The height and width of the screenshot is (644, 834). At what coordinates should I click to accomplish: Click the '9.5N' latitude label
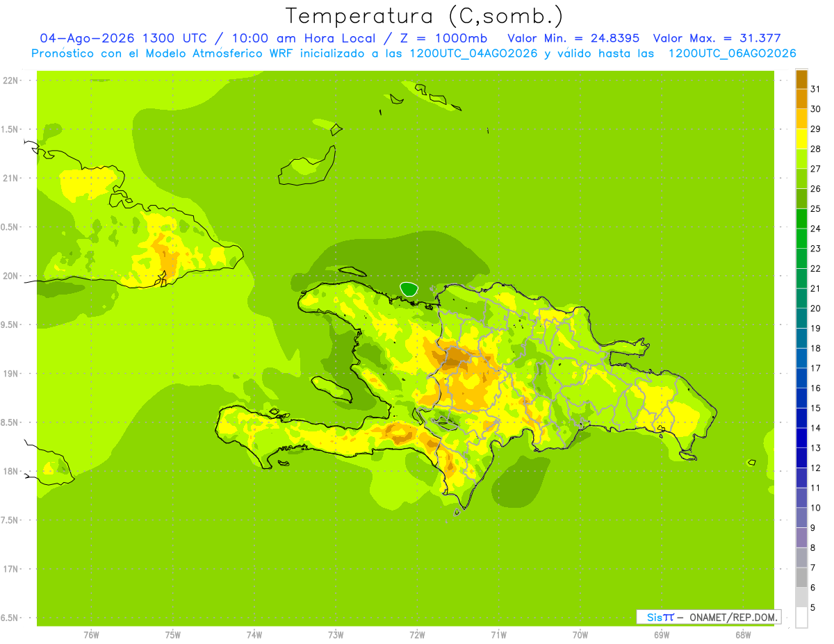9,324
